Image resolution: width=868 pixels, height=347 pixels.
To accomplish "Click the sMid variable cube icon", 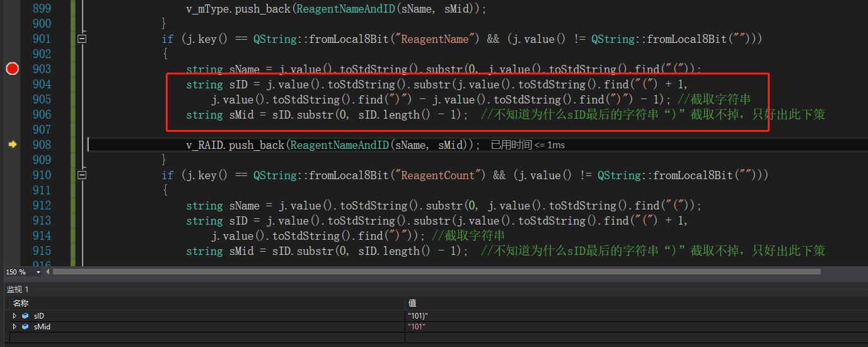I will [25, 326].
